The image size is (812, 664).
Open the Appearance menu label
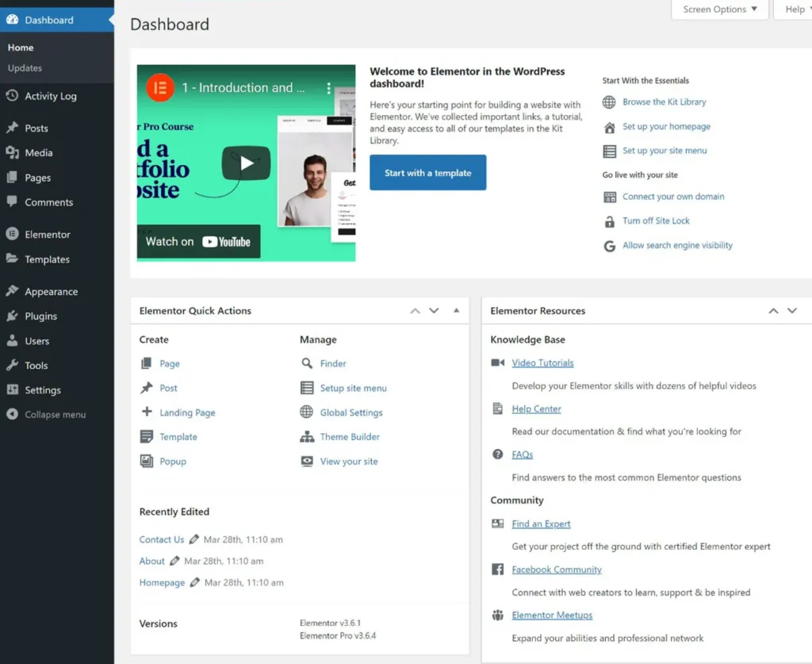[x=52, y=292]
